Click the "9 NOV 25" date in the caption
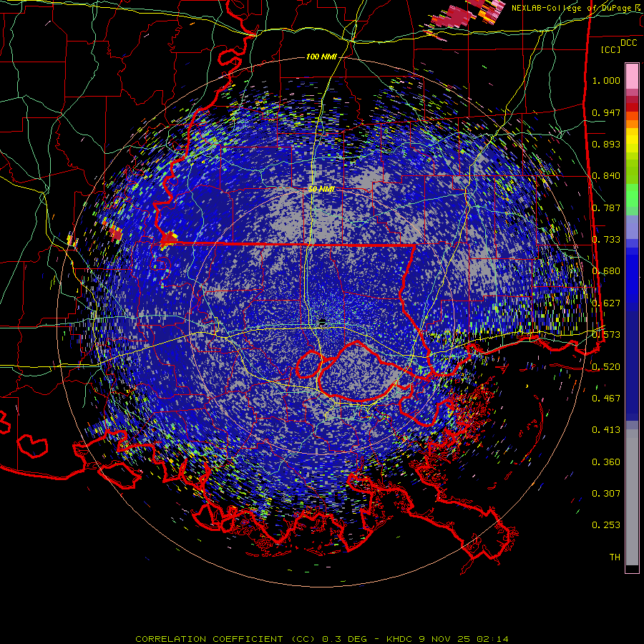The image size is (644, 644). point(445,639)
